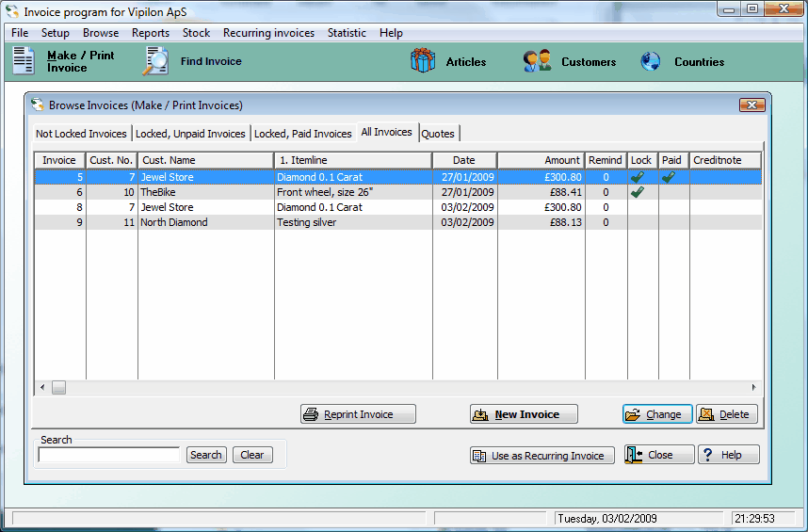Open Customers via the people icon
Viewport: 808px width, 532px height.
click(538, 61)
